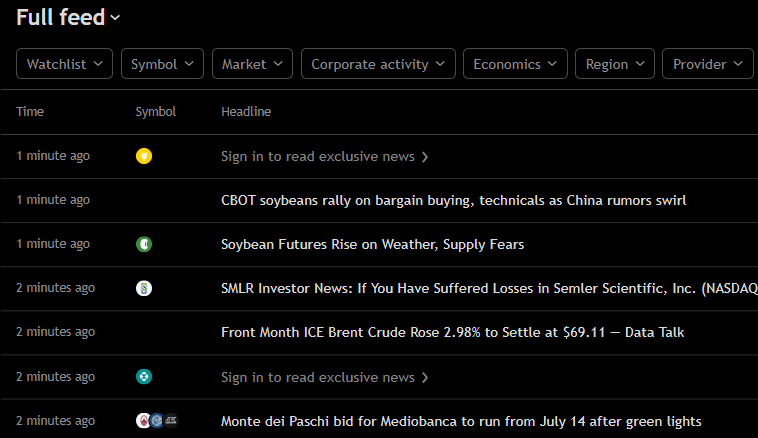Open the Full feed selector dropdown
The width and height of the screenshot is (758, 438).
coord(68,17)
